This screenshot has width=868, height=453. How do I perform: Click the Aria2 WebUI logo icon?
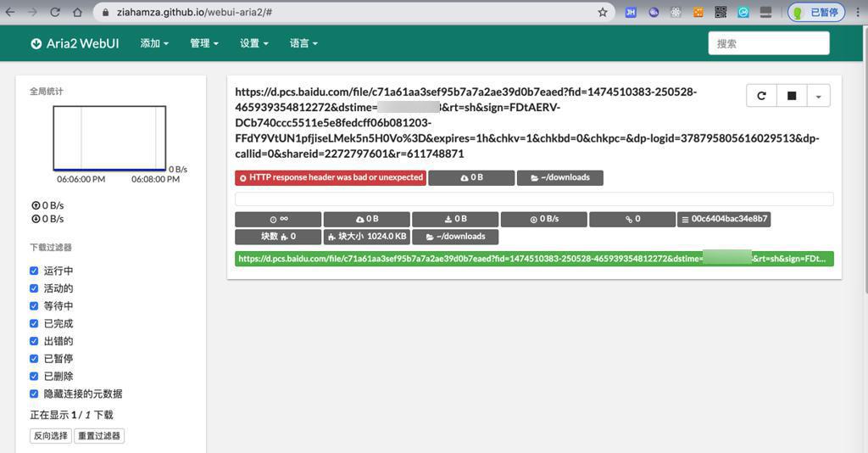[36, 44]
